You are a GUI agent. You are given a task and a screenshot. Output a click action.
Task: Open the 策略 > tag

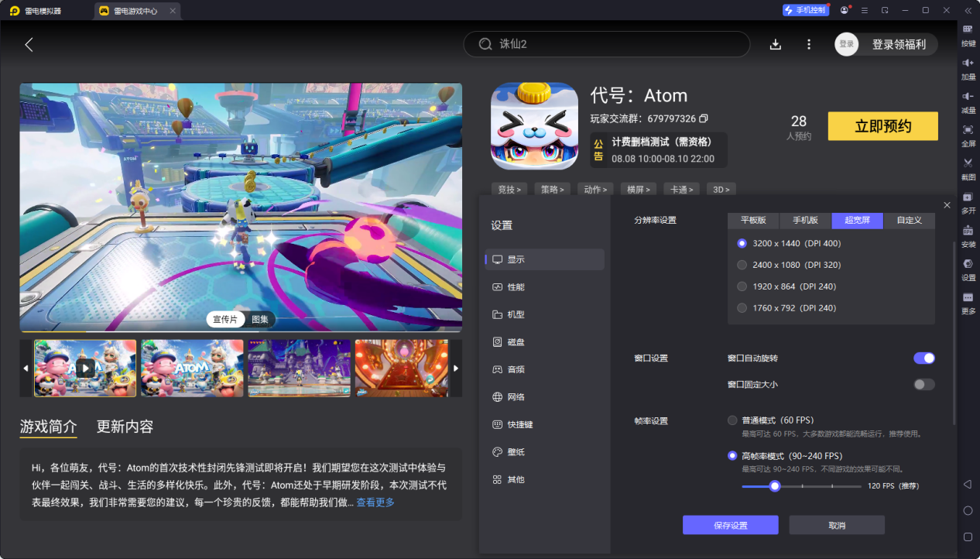pyautogui.click(x=552, y=189)
